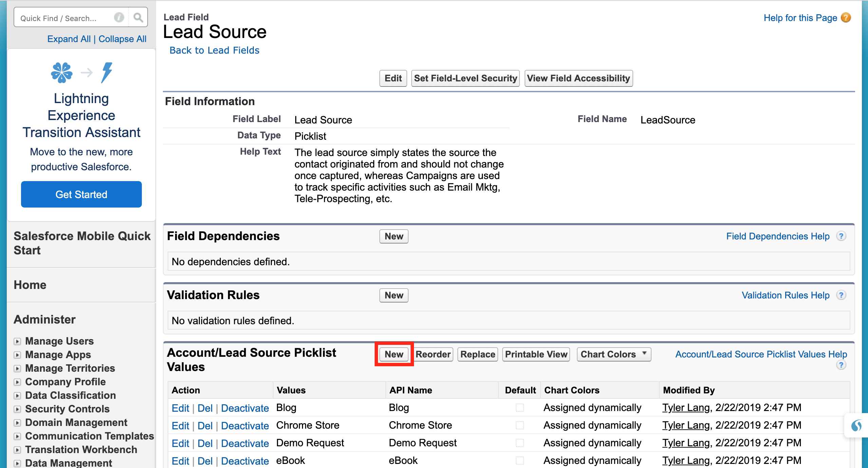
Task: Toggle Default checkbox for Demo Request value
Action: (x=520, y=443)
